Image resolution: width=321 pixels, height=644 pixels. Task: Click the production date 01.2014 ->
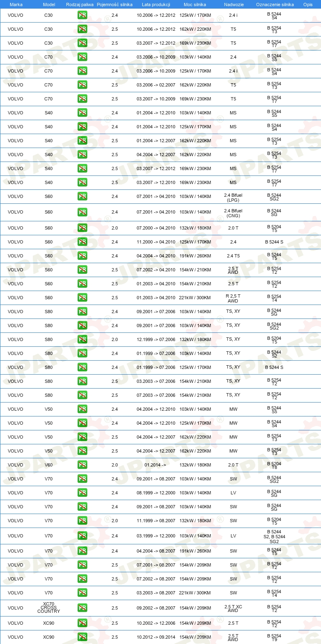(x=155, y=465)
